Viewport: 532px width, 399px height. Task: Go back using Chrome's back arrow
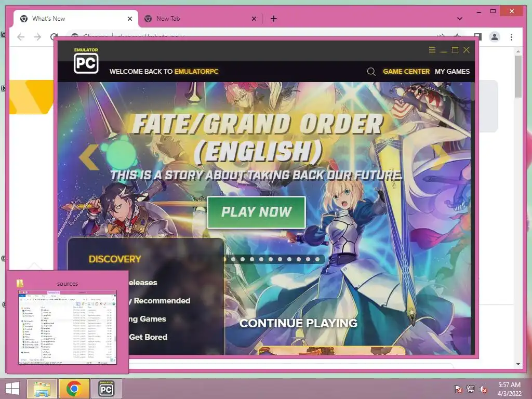click(x=21, y=37)
